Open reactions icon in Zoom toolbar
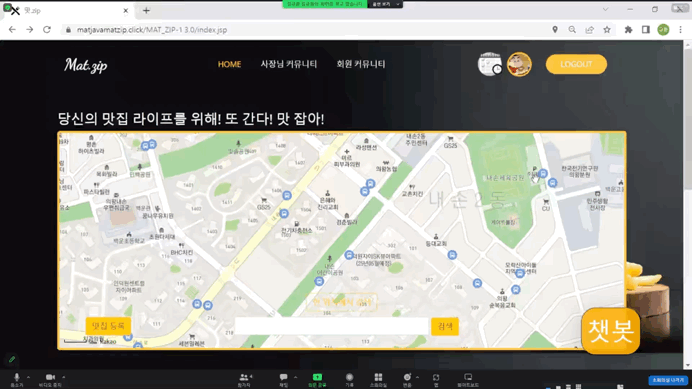This screenshot has height=389, width=692. tap(407, 379)
